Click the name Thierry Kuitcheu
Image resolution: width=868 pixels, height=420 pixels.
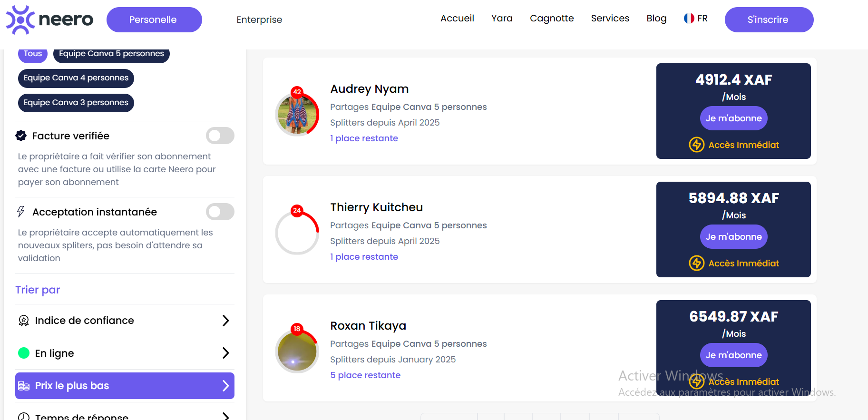tap(377, 207)
